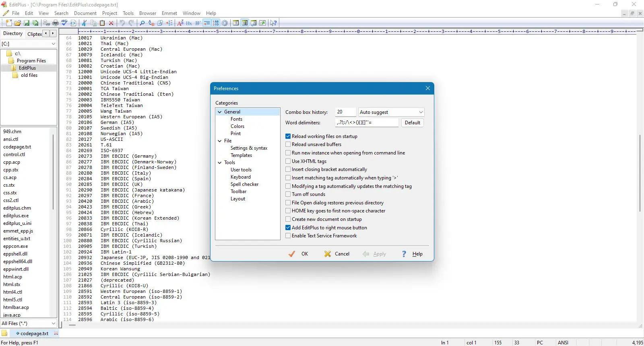Click the editor vertical scrollbar thumb
Screen dimensions: 644x346
(640, 173)
